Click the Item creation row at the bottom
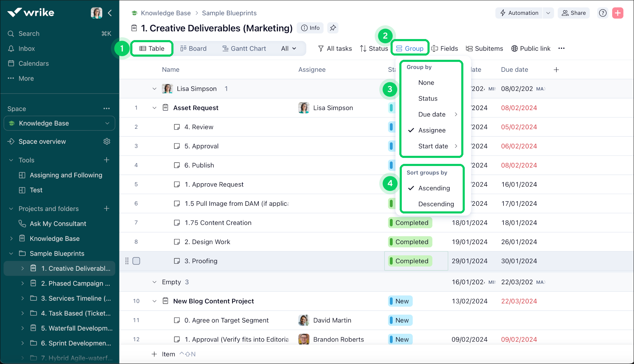 pyautogui.click(x=169, y=354)
